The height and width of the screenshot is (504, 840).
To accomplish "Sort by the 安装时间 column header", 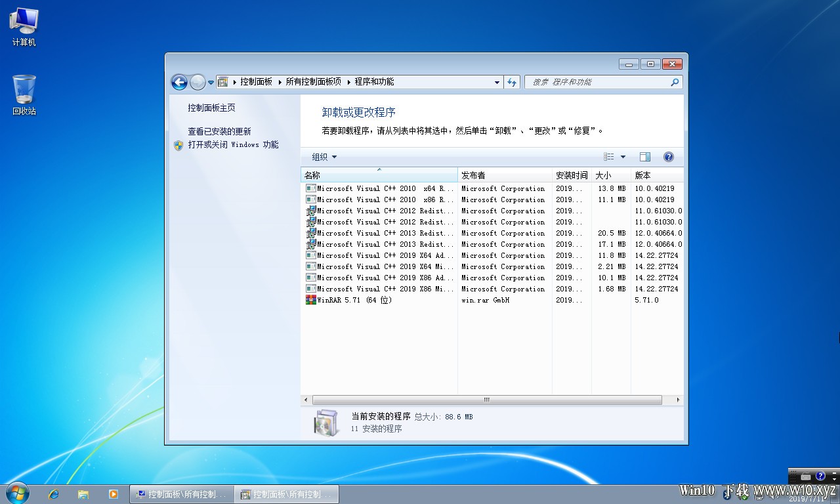I will tap(572, 175).
